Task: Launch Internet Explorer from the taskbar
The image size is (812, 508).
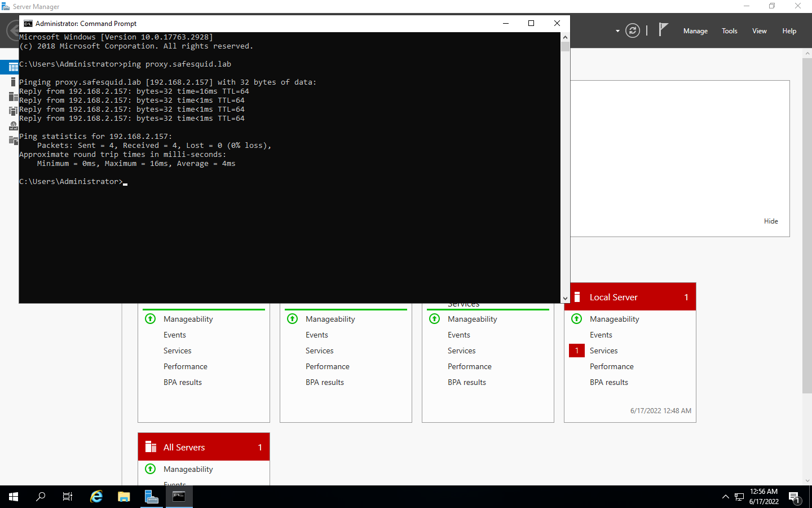Action: 96,497
